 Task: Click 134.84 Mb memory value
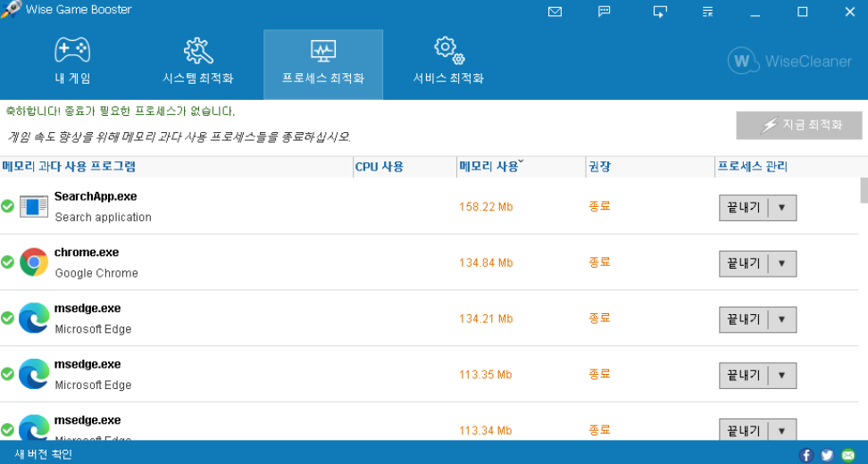tap(486, 262)
